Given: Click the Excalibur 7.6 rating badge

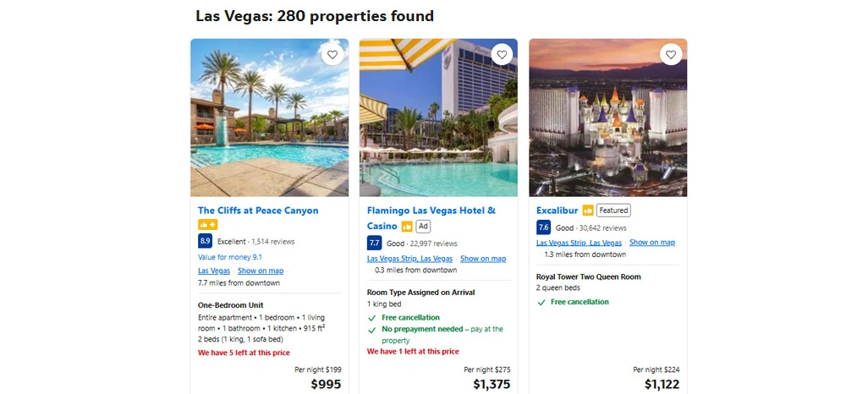Looking at the screenshot, I should (544, 227).
